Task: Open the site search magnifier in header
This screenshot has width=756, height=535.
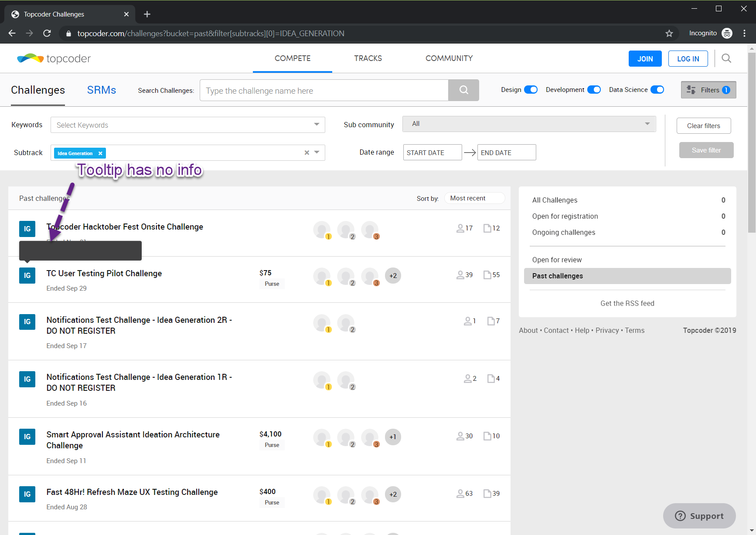Action: (x=726, y=58)
